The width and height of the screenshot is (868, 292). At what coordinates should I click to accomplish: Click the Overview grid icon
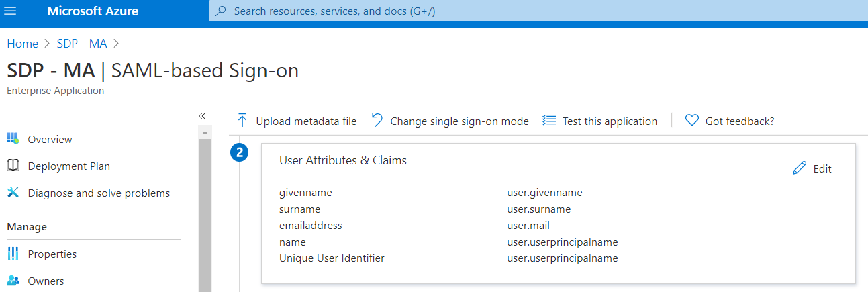tap(13, 139)
